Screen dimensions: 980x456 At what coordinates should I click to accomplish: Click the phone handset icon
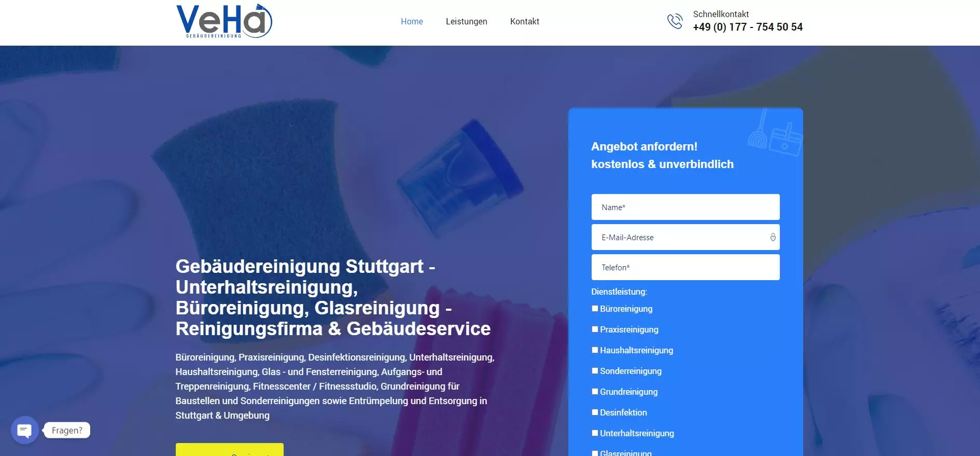[x=675, y=21]
